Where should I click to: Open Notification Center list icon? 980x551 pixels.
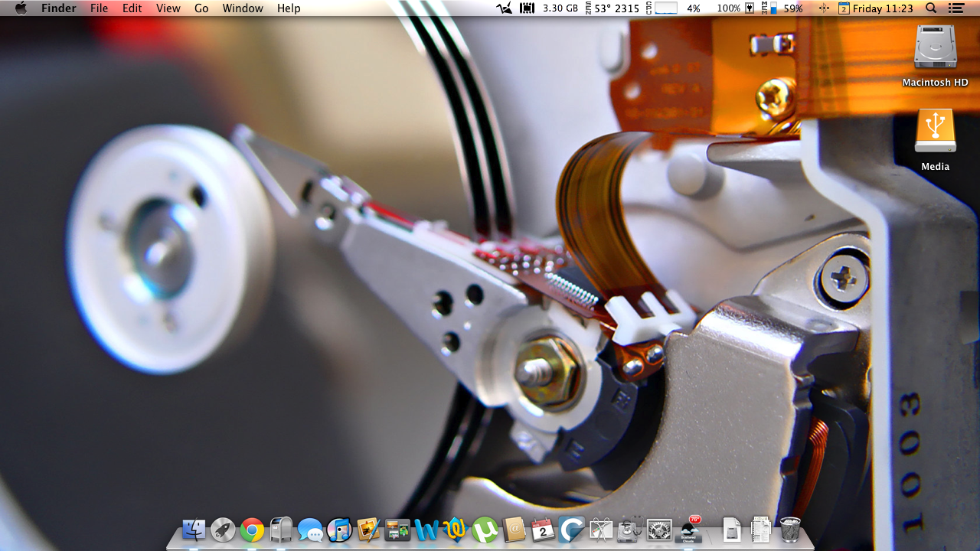955,8
